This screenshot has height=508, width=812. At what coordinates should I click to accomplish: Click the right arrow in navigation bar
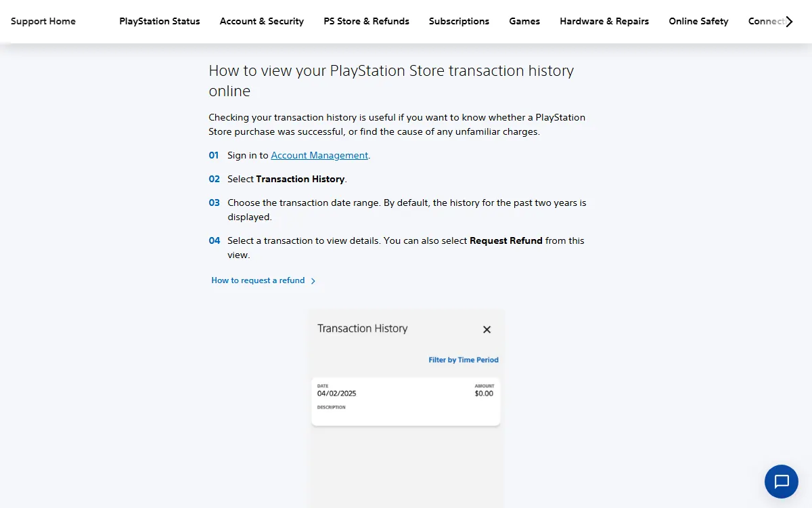tap(789, 21)
